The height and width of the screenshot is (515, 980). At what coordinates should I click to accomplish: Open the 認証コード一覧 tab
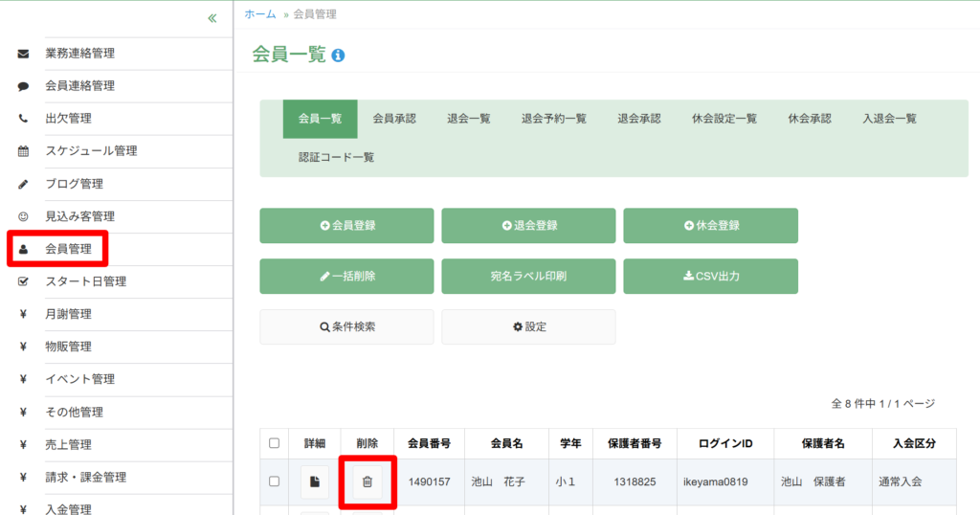pyautogui.click(x=336, y=157)
